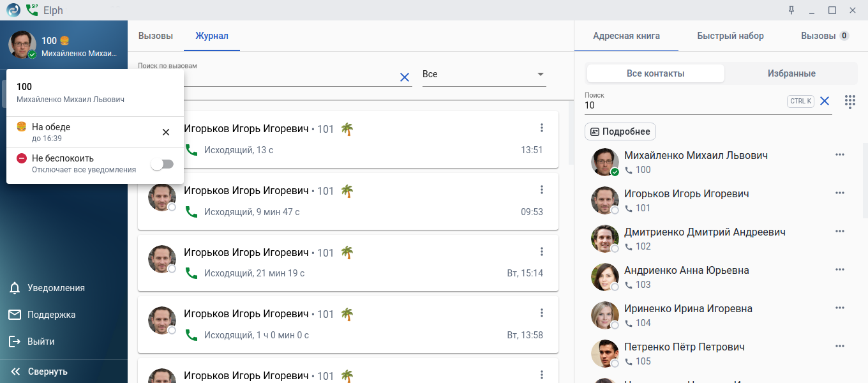Collapse the sidebar with Свернуть

tap(47, 372)
